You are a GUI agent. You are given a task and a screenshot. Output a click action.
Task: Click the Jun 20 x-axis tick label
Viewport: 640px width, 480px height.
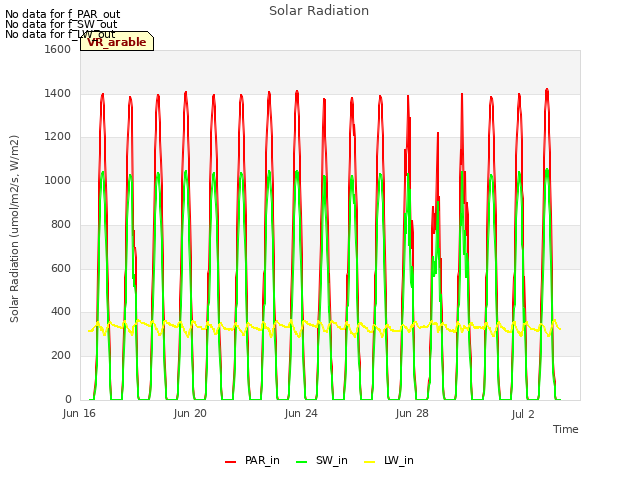click(x=190, y=413)
